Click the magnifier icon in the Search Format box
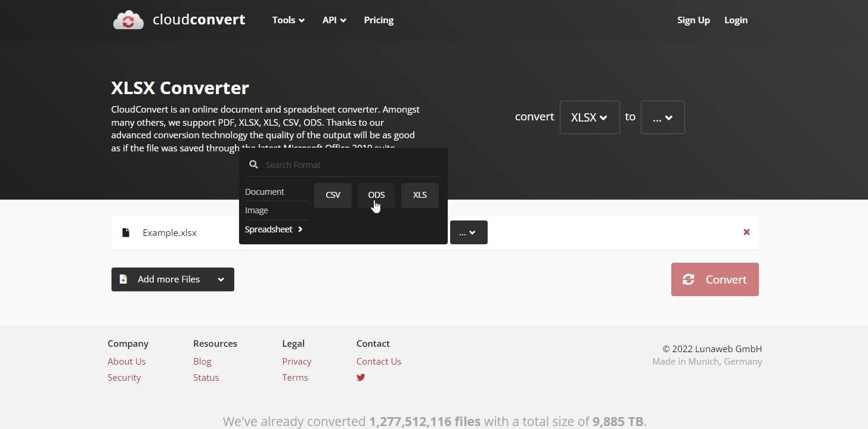 (x=253, y=164)
